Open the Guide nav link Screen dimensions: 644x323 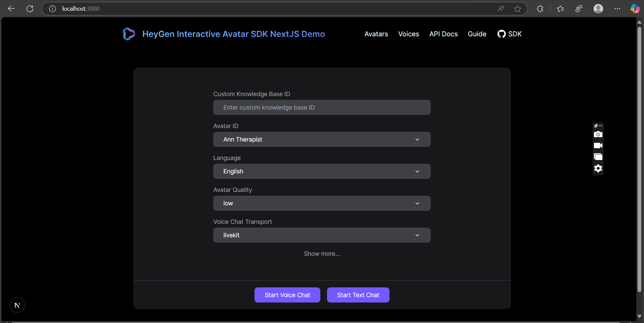tap(477, 34)
